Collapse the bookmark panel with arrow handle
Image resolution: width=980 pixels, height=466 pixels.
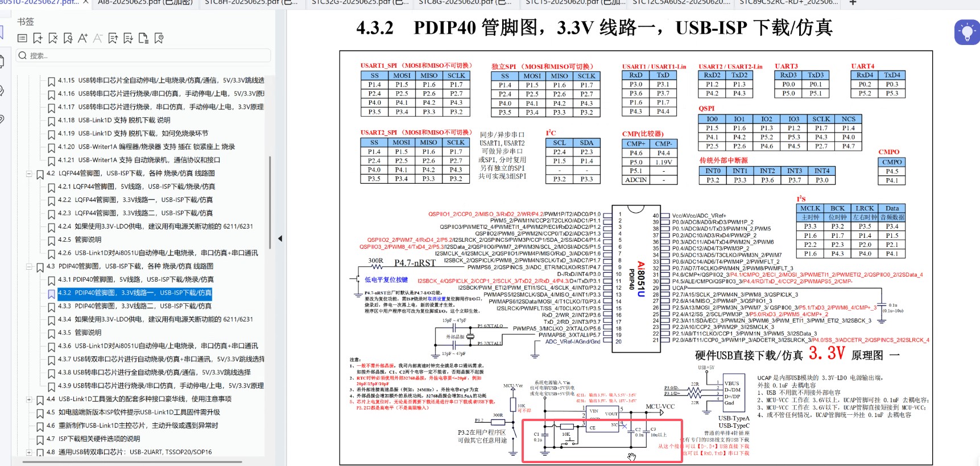[280, 238]
